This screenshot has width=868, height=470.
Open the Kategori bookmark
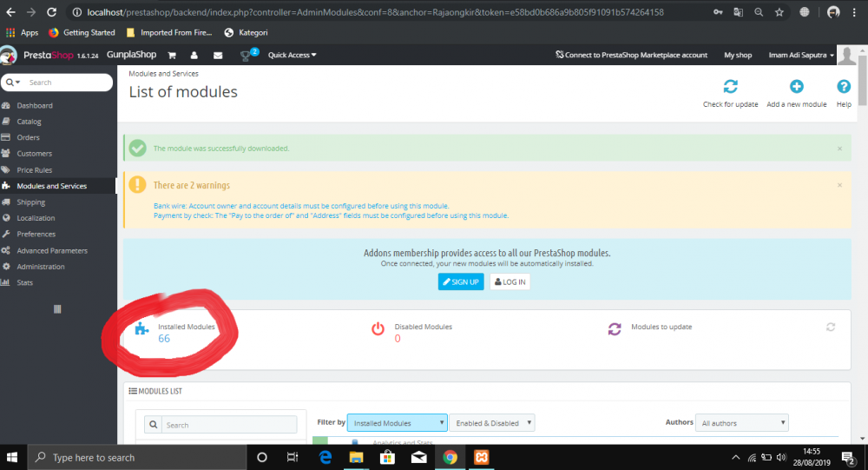tap(246, 33)
